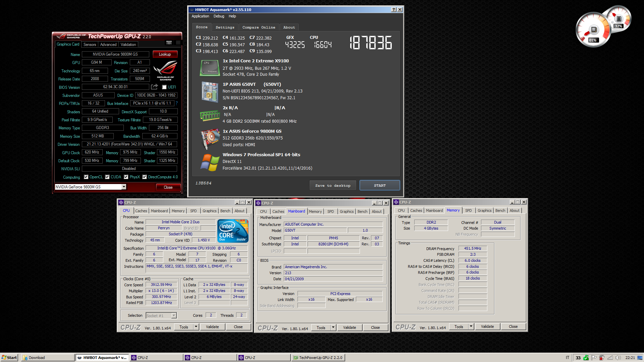Viewport: 644px width, 362px height.
Task: Click Validate in the CPU tab CPU-Z window
Action: click(x=212, y=327)
